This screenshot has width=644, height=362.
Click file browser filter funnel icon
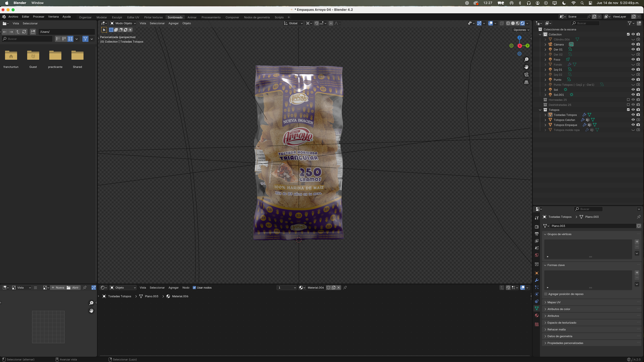point(86,39)
